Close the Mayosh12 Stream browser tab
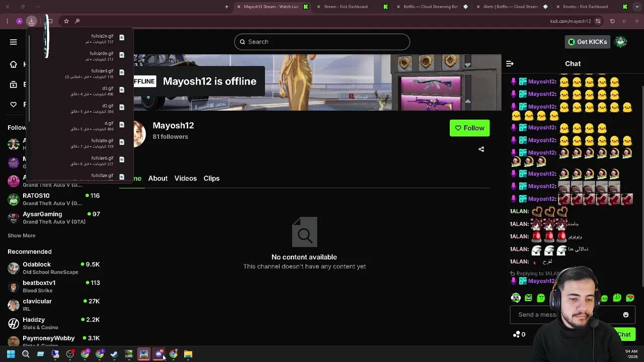The width and height of the screenshot is (644, 362). tap(238, 7)
